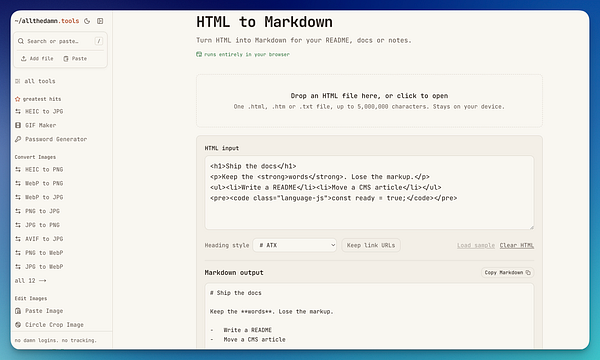The image size is (600, 360).
Task: Click the HEIC to PNG convert icon
Action: click(x=18, y=169)
